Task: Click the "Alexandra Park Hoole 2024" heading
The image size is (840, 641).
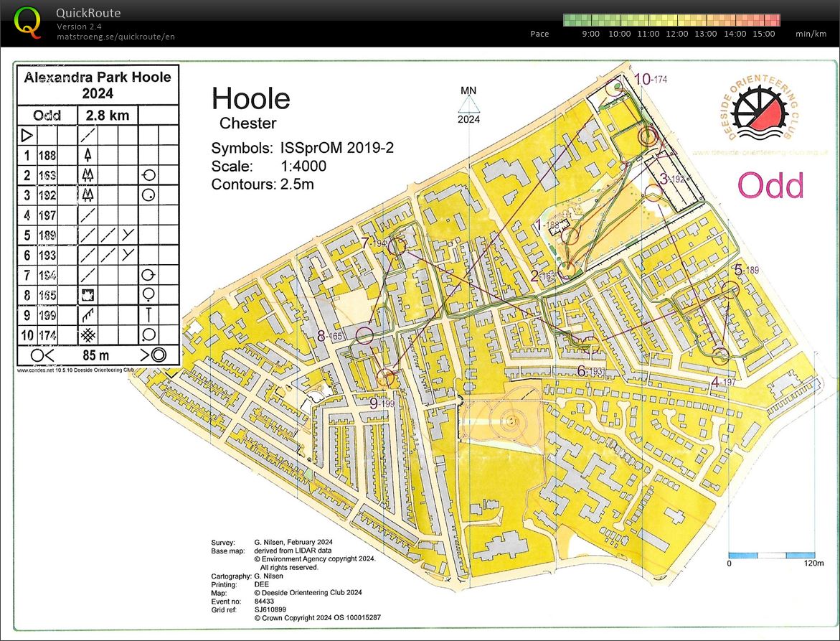Action: click(x=98, y=85)
